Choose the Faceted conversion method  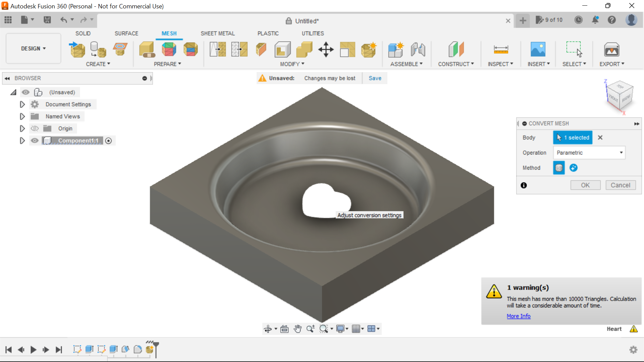point(559,168)
